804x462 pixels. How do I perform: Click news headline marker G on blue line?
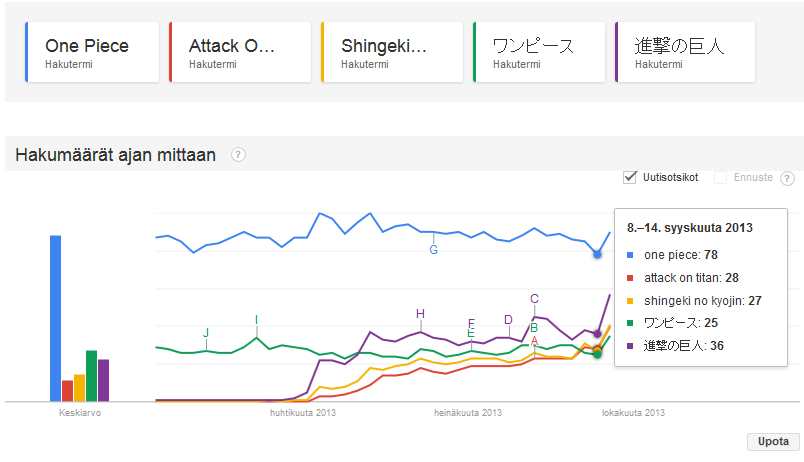click(x=433, y=250)
